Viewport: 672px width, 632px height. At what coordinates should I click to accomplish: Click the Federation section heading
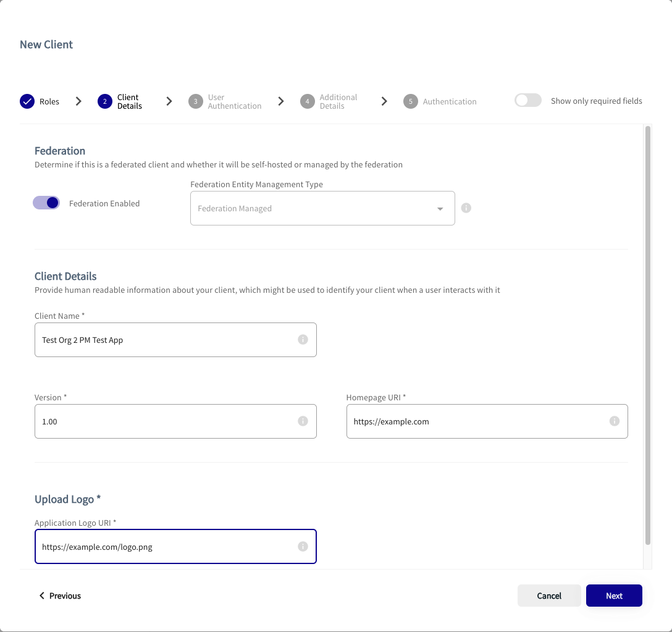[x=60, y=151]
